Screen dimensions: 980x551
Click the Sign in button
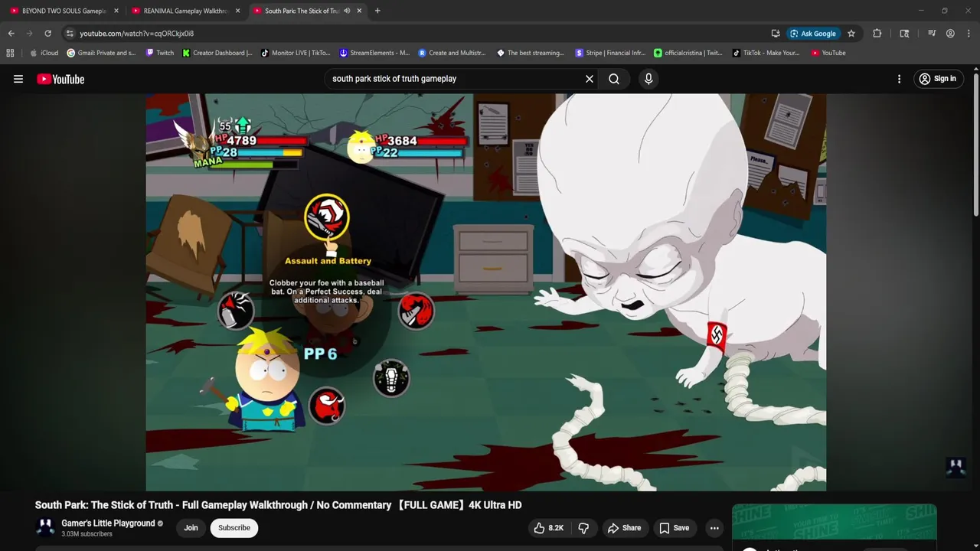tap(938, 79)
